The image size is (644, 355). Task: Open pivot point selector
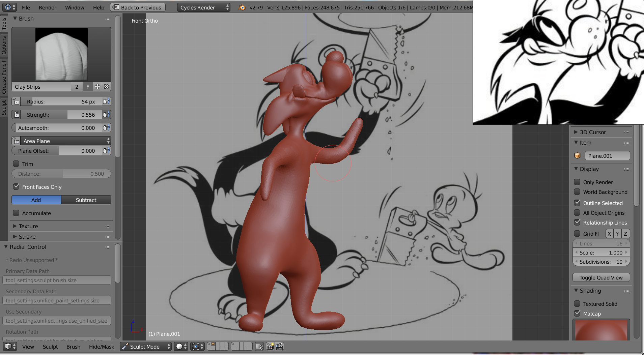(x=198, y=347)
